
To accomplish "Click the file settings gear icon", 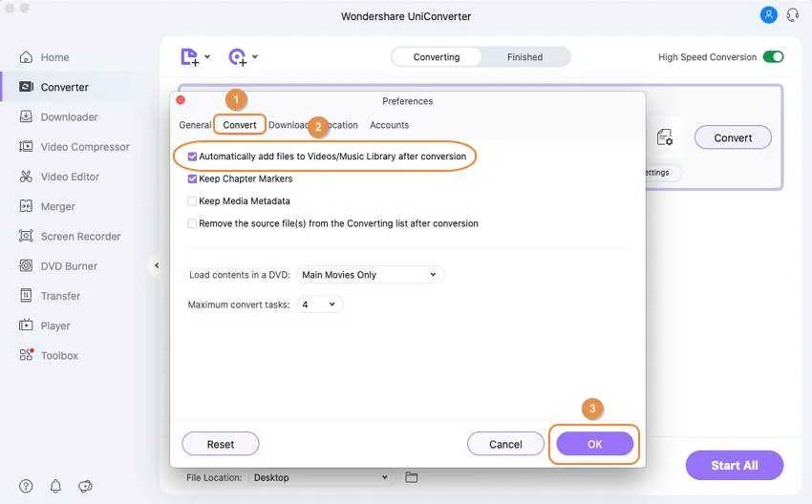I will pyautogui.click(x=665, y=137).
